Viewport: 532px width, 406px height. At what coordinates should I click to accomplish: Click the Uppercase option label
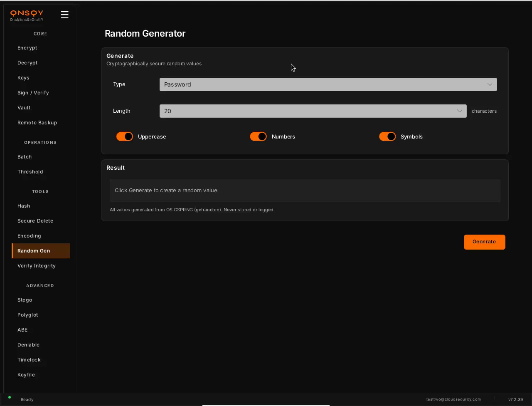pyautogui.click(x=152, y=136)
